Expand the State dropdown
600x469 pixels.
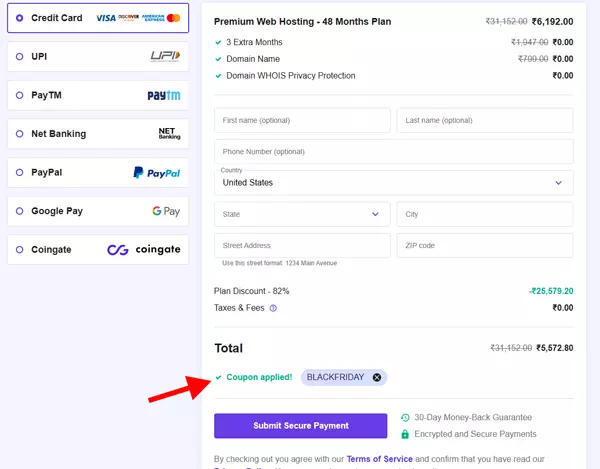click(x=302, y=214)
